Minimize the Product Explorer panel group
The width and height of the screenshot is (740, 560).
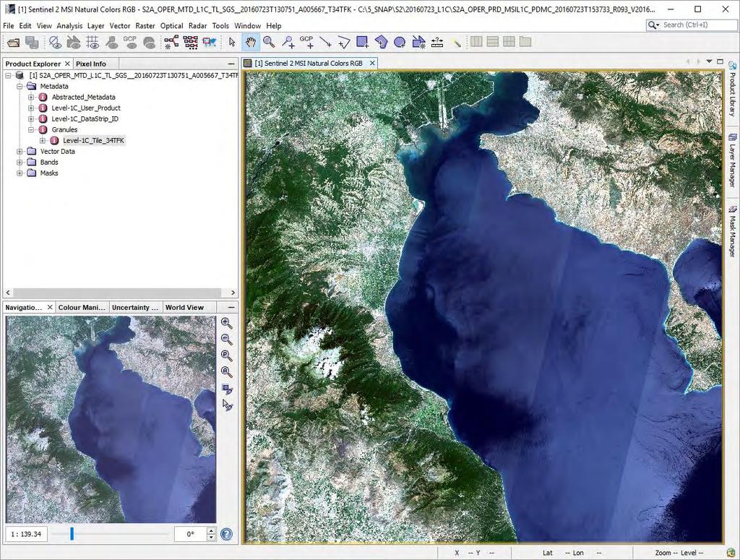(x=231, y=64)
